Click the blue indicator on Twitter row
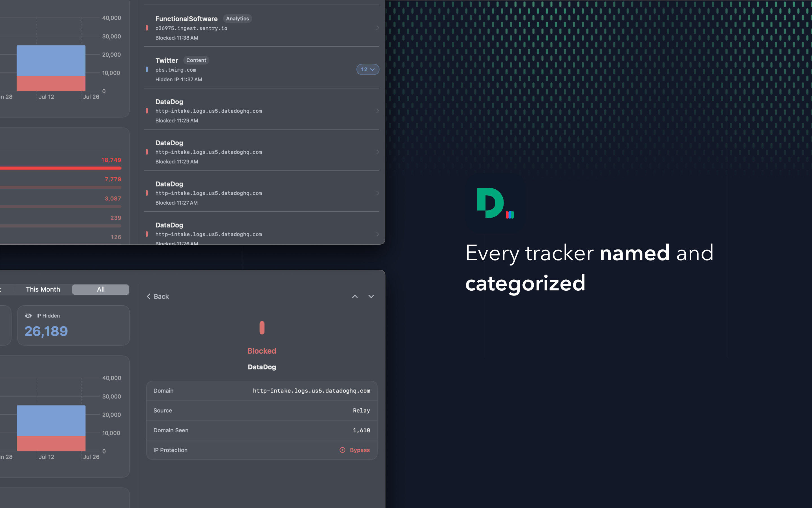 (x=147, y=69)
